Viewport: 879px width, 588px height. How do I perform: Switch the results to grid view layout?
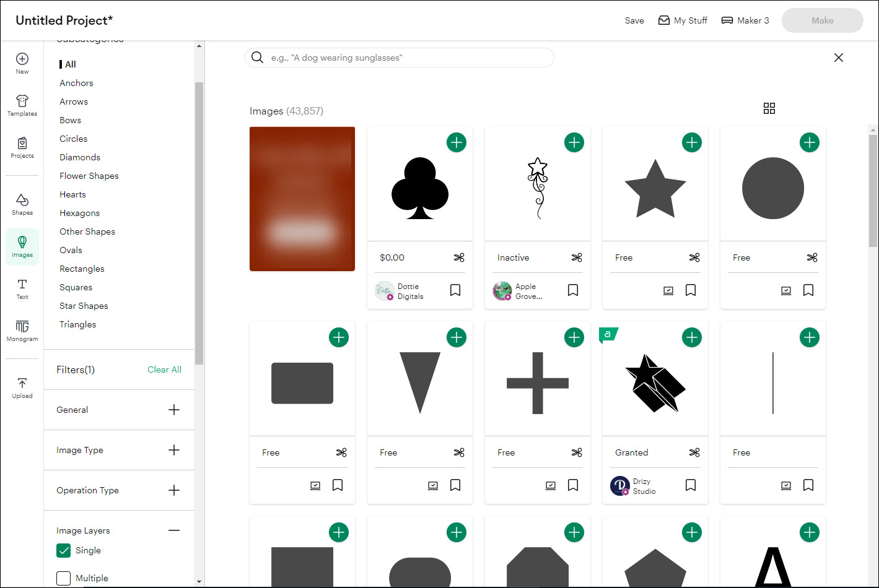(769, 108)
